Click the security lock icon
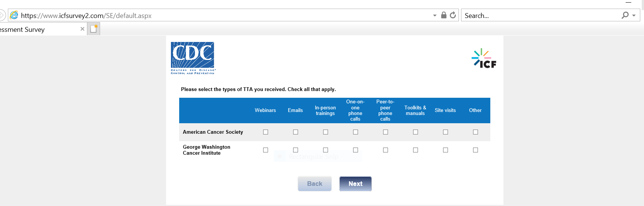 [x=444, y=15]
